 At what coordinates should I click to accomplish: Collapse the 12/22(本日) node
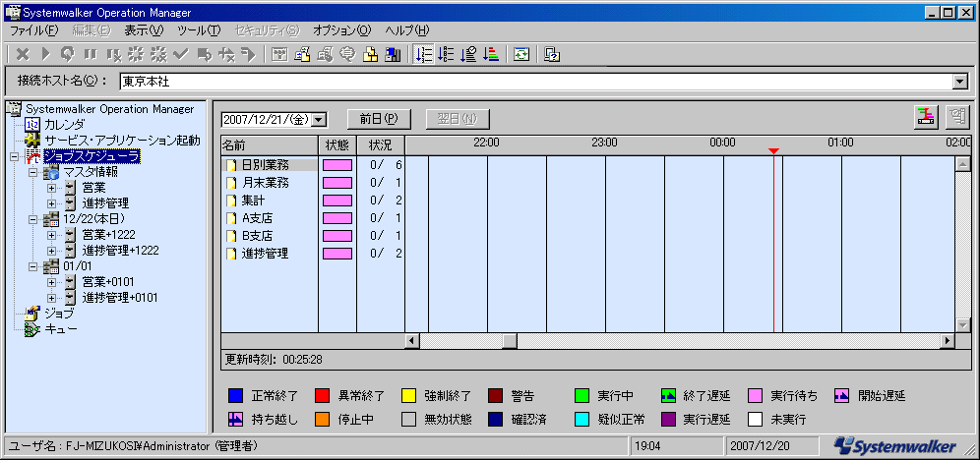tap(33, 218)
